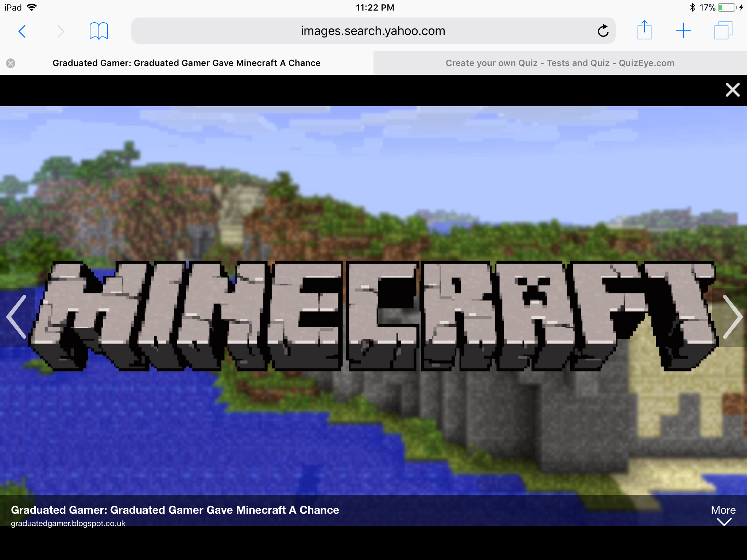
Task: Visit graduatedgamer.blogspot.co.uk source link
Action: tap(68, 524)
